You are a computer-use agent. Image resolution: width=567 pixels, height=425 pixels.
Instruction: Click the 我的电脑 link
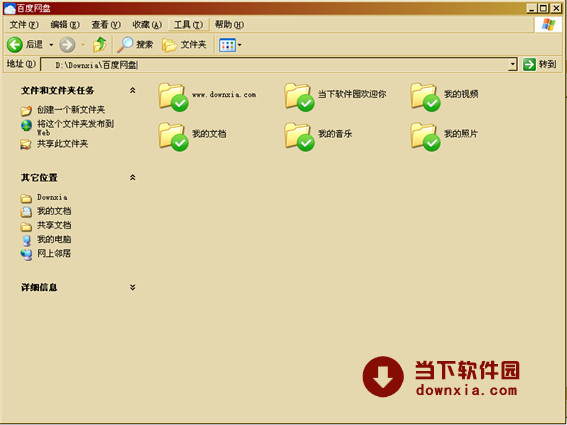[x=54, y=239]
